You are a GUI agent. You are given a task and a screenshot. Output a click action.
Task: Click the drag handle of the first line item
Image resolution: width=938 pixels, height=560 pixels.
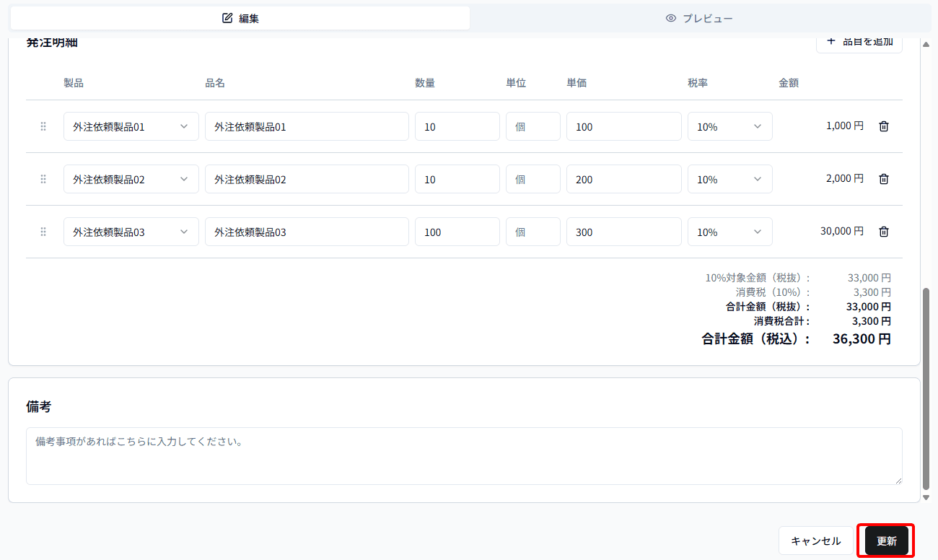(43, 126)
